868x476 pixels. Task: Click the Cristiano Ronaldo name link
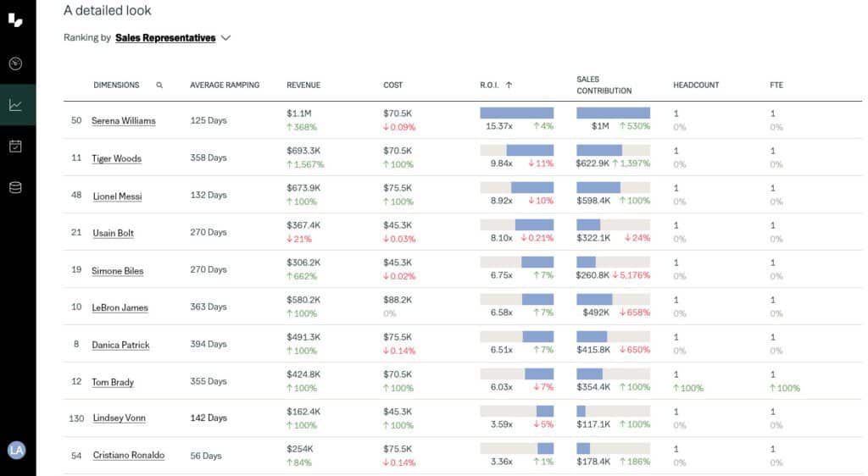[129, 456]
